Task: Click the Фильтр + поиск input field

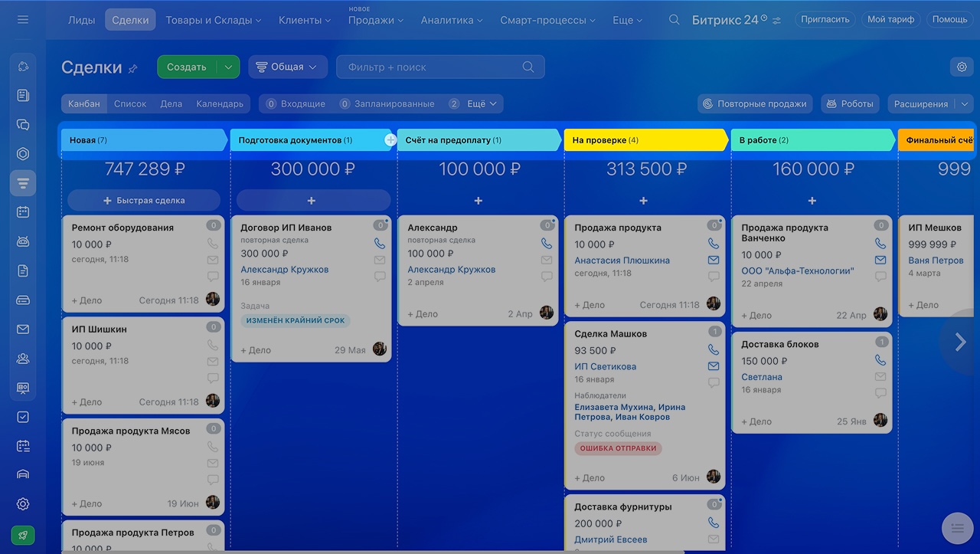Action: click(x=440, y=67)
